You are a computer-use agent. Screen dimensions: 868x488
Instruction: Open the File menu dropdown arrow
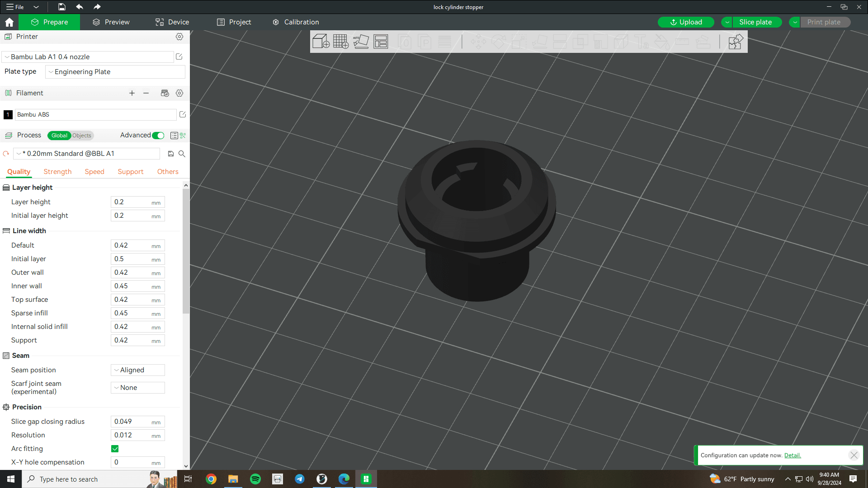point(36,7)
